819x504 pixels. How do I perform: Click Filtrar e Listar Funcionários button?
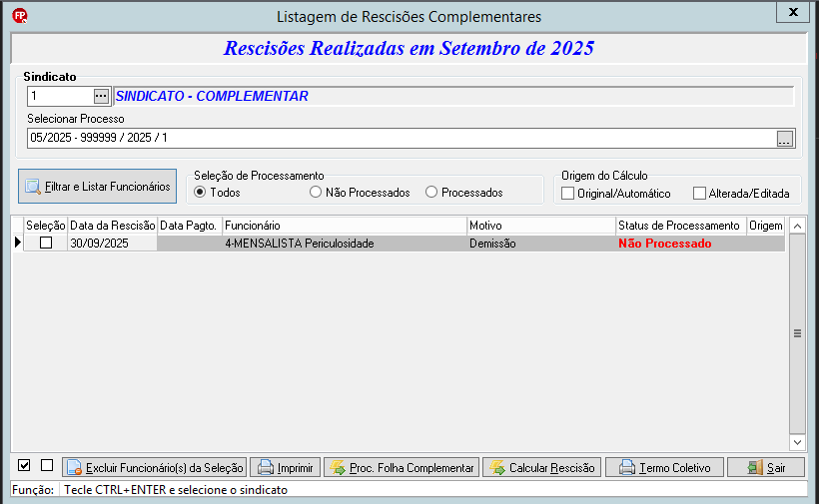(98, 187)
